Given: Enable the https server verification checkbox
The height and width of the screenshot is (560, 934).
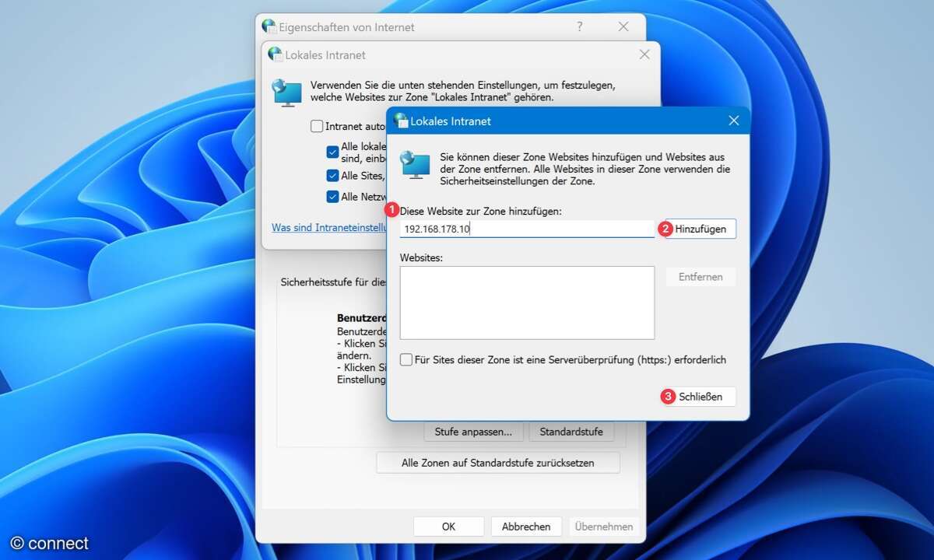Looking at the screenshot, I should (x=406, y=360).
